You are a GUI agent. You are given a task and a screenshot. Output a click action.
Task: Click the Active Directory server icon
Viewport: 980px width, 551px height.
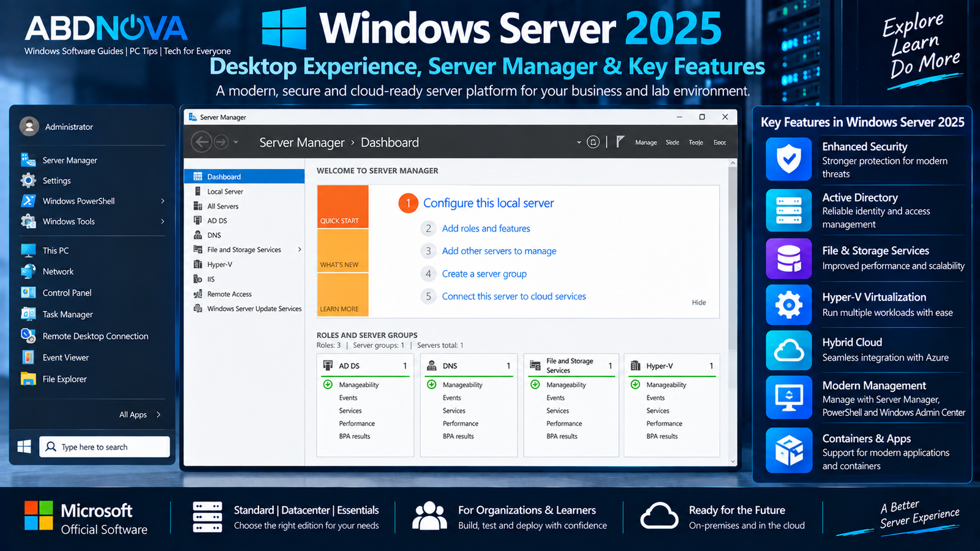(789, 210)
